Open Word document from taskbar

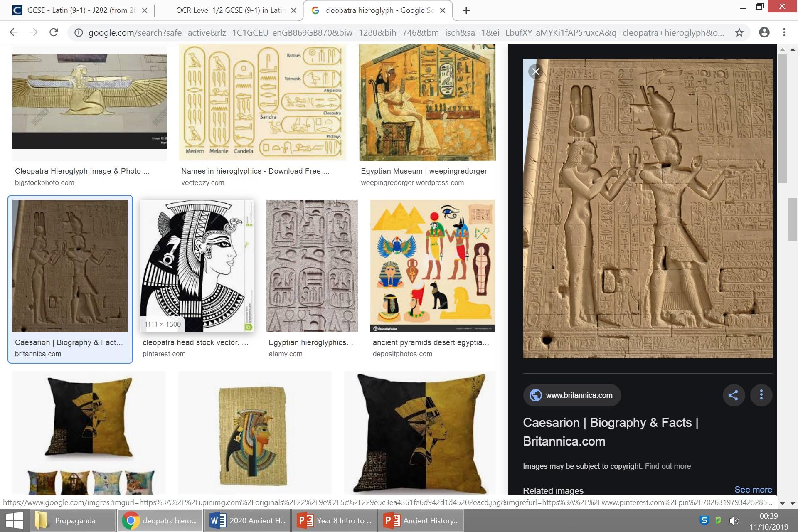(x=247, y=520)
